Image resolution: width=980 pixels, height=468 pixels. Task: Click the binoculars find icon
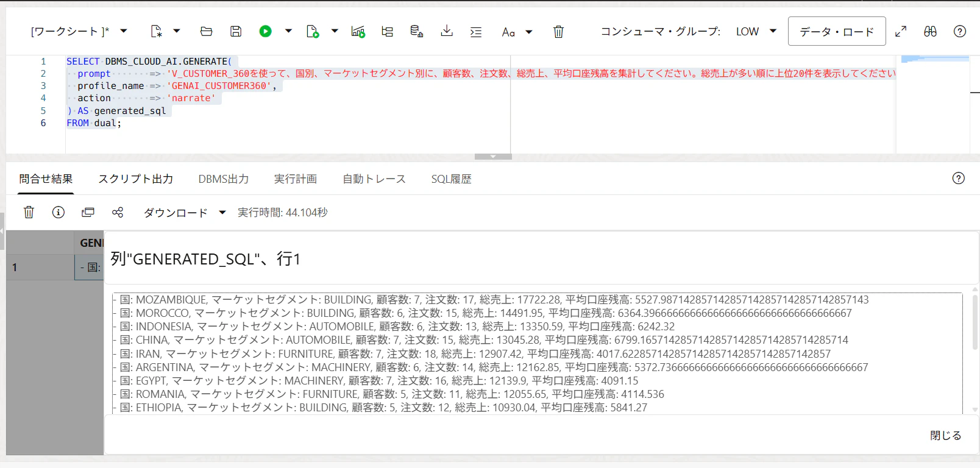pos(930,31)
